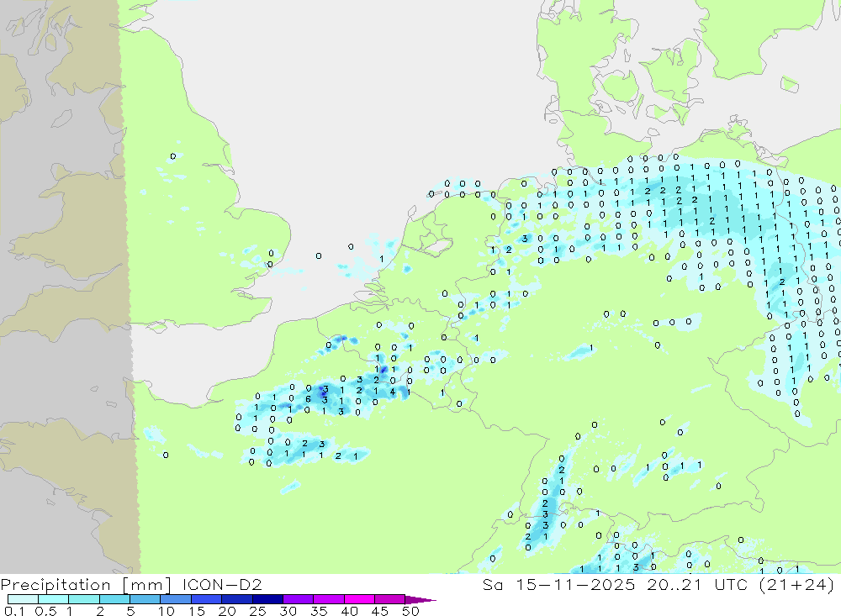Select the violet 30–35 mm legend swatch
The width and height of the screenshot is (841, 616).
[299, 599]
